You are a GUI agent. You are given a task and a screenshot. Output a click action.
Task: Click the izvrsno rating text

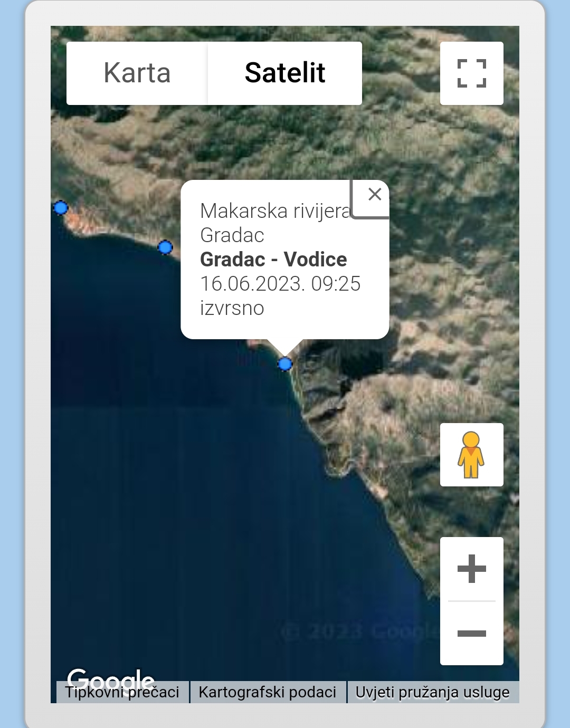(x=232, y=308)
